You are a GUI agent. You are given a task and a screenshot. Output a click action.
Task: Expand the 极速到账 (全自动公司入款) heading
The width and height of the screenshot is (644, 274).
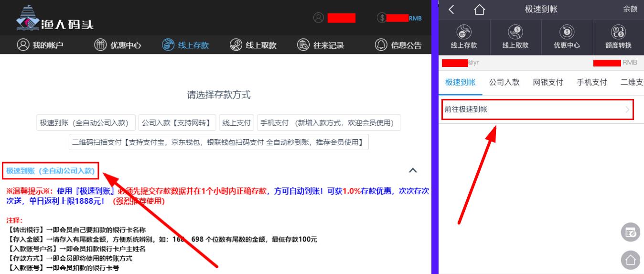point(50,171)
